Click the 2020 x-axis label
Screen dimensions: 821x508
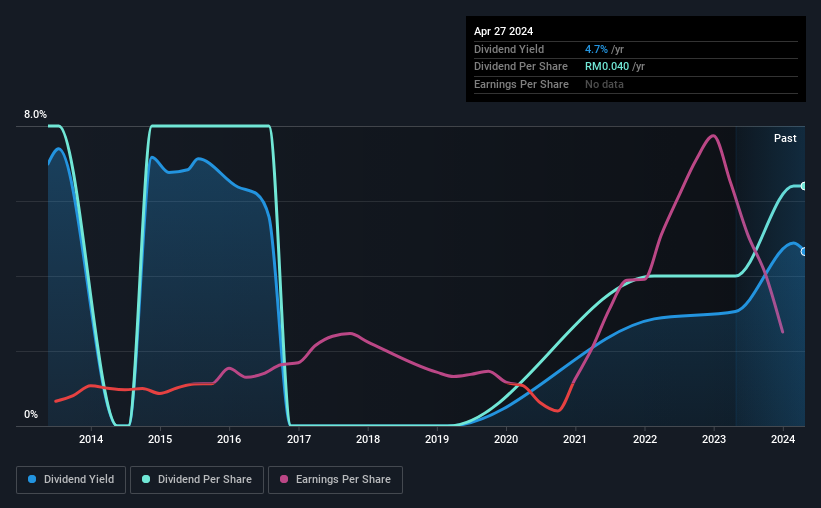point(506,439)
